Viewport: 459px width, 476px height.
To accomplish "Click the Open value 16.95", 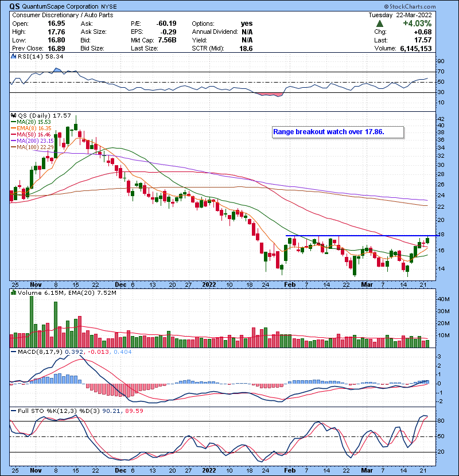I will pyautogui.click(x=56, y=24).
